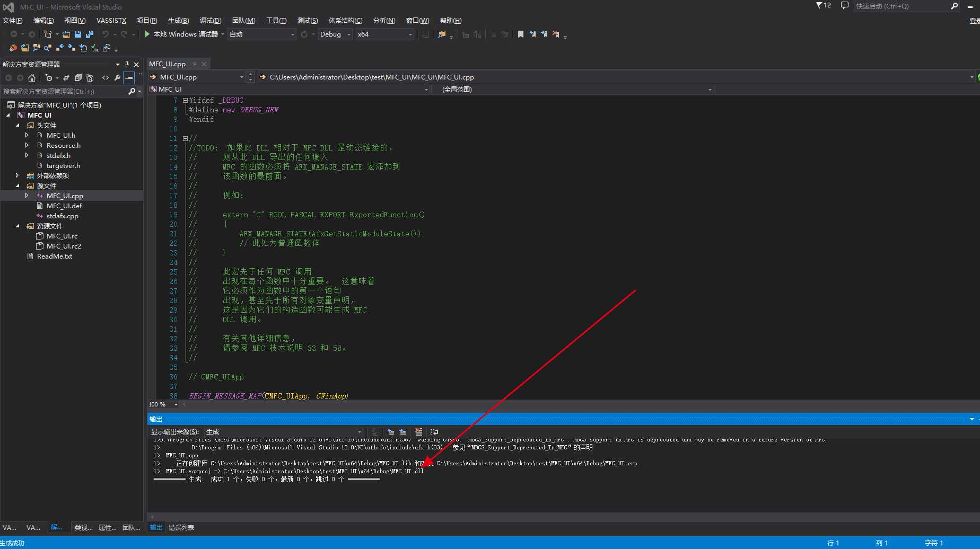Image resolution: width=980 pixels, height=549 pixels.
Task: Expand the 外部依赖项 node
Action: [17, 175]
